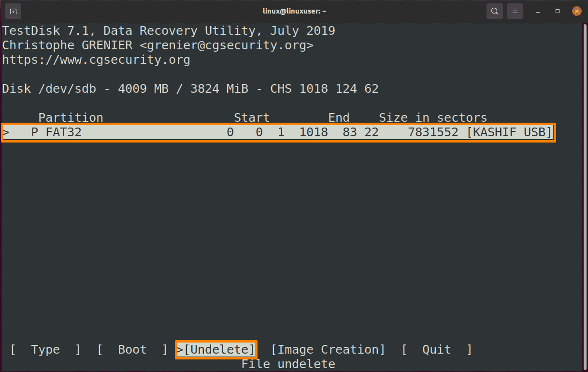Click the linux@linuxuser window title
588x372 pixels.
click(294, 11)
